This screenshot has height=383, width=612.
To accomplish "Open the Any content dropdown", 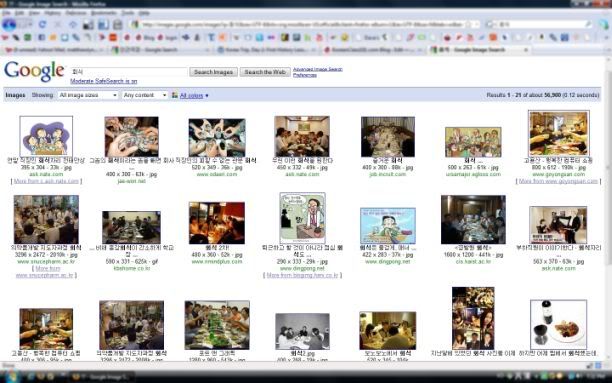I will [145, 95].
